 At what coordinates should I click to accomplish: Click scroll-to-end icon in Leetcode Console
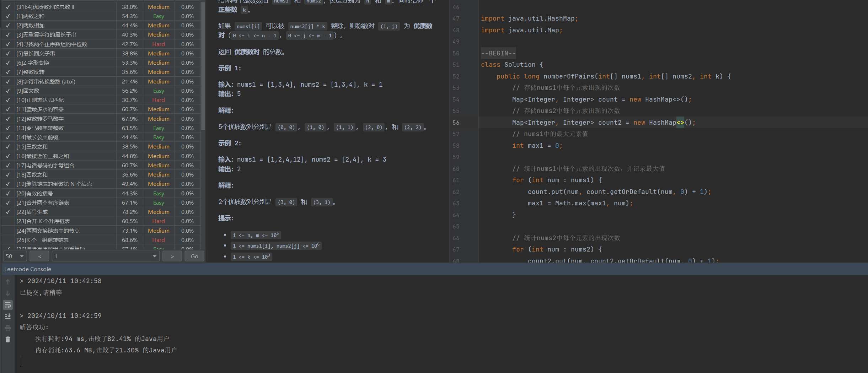[x=8, y=316]
